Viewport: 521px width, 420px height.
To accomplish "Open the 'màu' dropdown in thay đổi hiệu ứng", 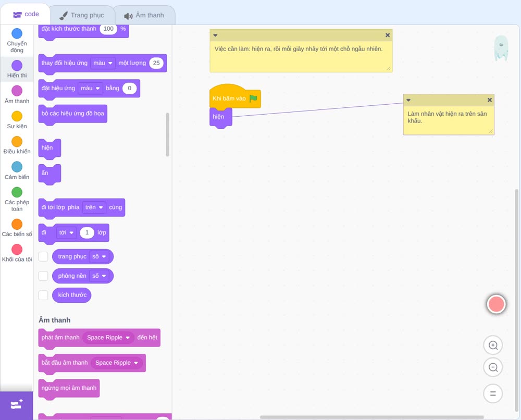I will [103, 63].
